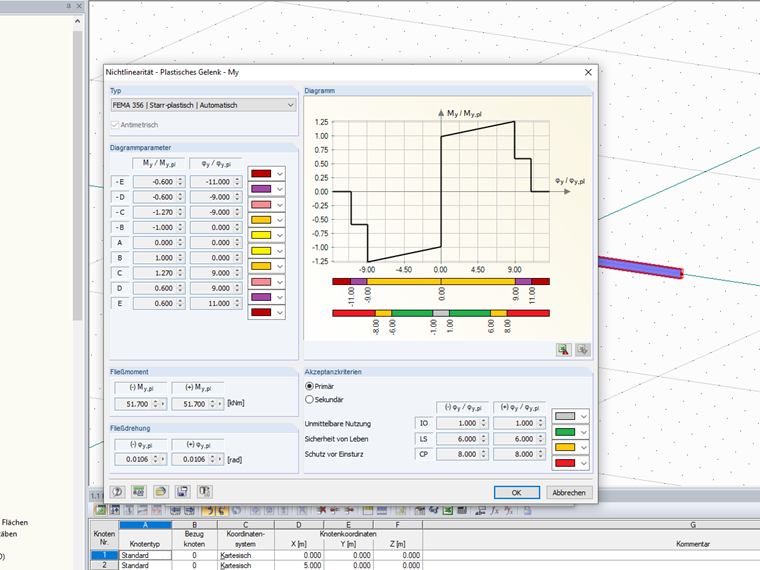Click the first export icon below the diagram
The image size is (760, 570).
point(563,349)
